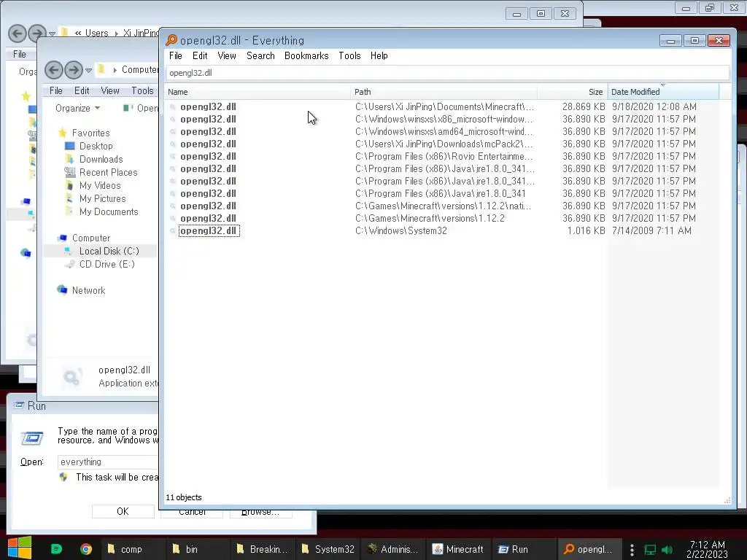Open the Windows Start button
The image size is (747, 560).
tap(20, 548)
